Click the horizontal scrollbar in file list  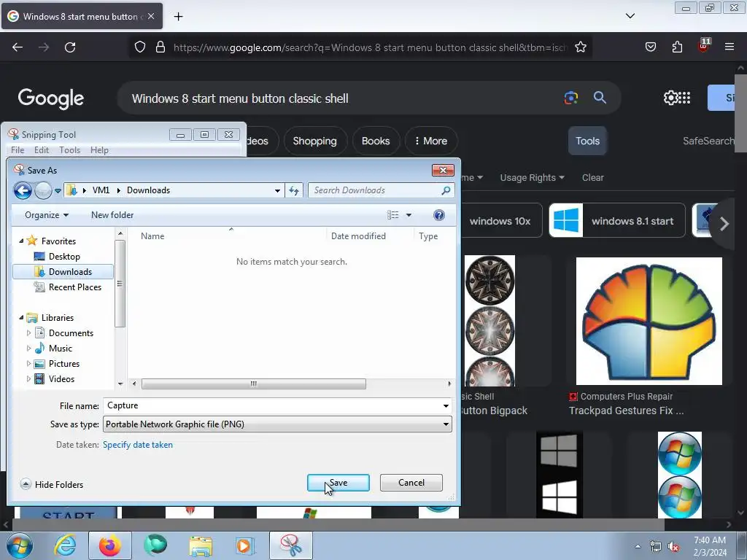(253, 384)
